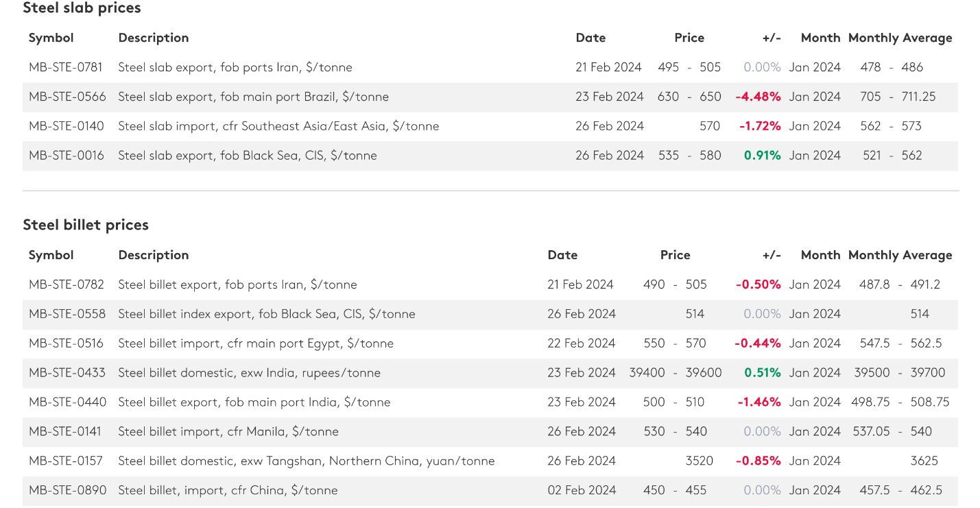Click the 0.51% change for India domestic
The height and width of the screenshot is (508, 980).
click(x=763, y=373)
